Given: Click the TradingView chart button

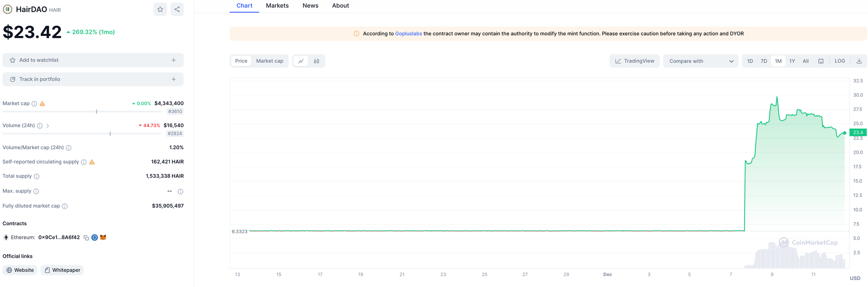Looking at the screenshot, I should (635, 61).
